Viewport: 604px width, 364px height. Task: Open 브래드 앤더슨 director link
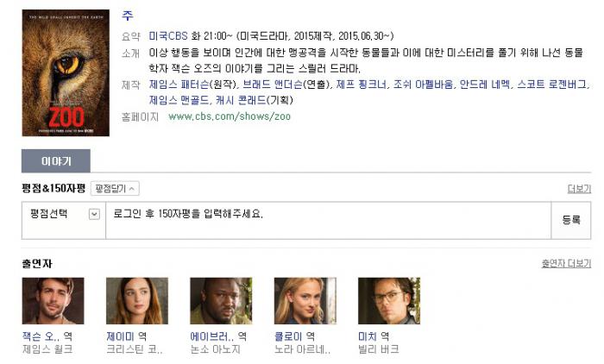[x=273, y=85]
